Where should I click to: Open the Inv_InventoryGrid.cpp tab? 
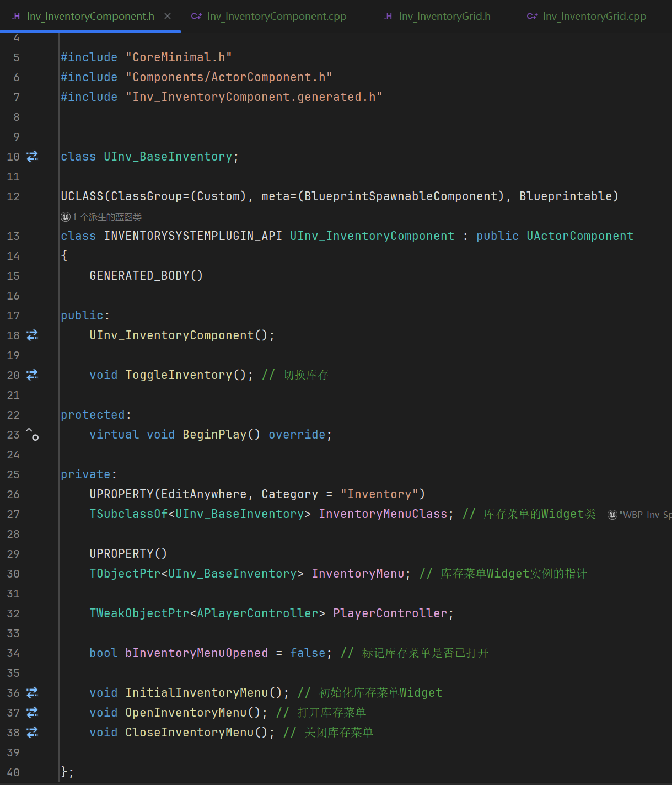coord(587,16)
